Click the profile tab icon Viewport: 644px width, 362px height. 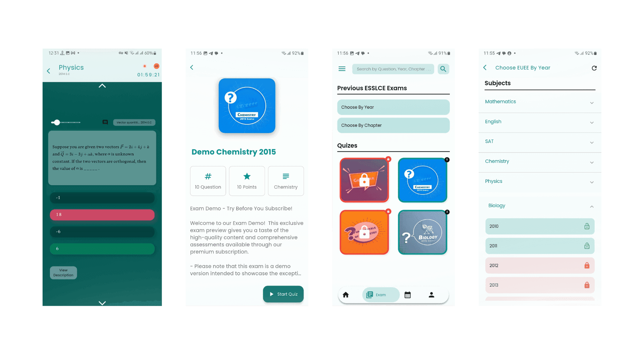[x=431, y=295]
